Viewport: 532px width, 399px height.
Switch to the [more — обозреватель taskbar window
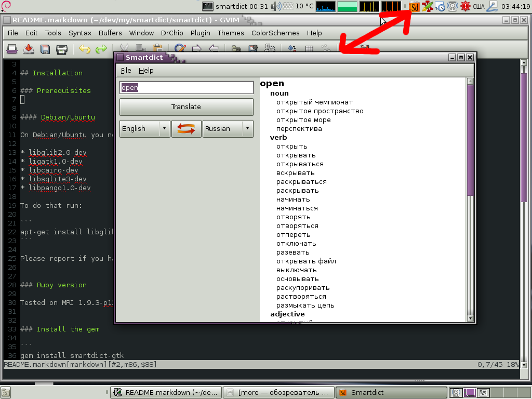point(278,393)
